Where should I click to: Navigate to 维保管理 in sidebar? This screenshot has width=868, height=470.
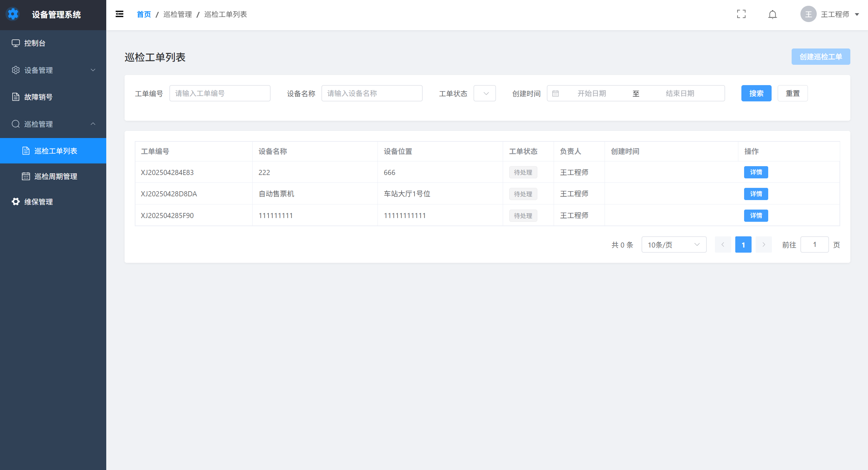38,202
